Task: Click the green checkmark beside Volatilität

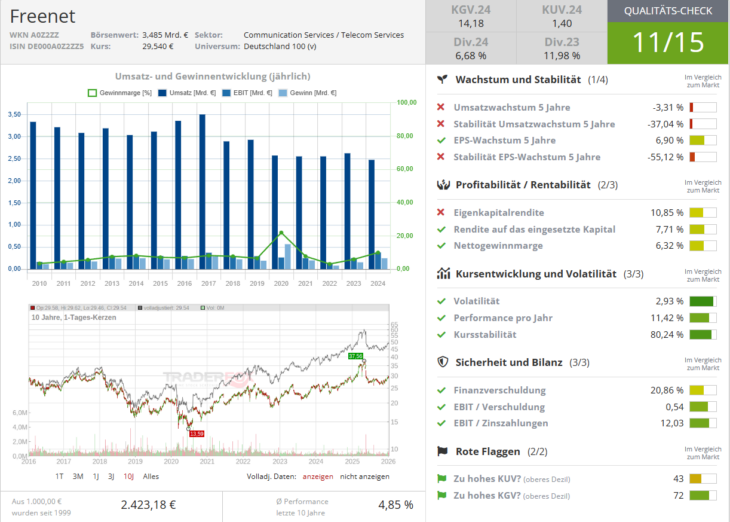Action: pyautogui.click(x=441, y=301)
